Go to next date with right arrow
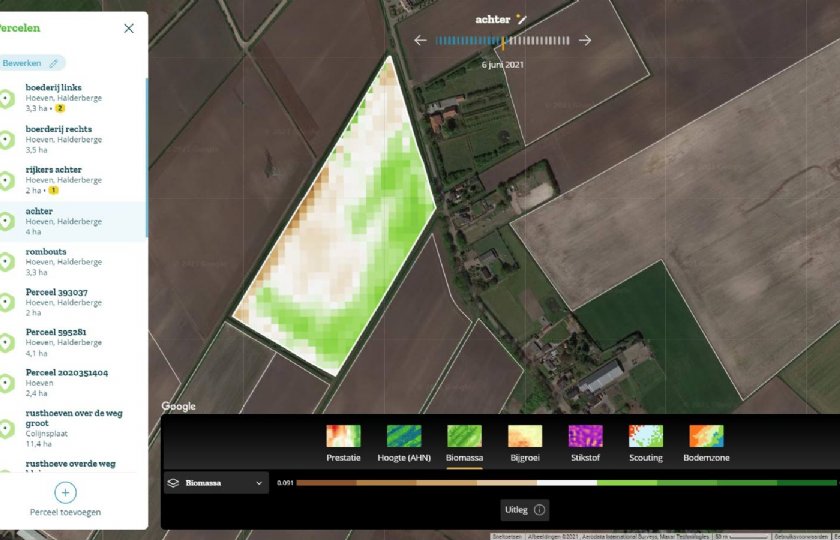 point(585,40)
